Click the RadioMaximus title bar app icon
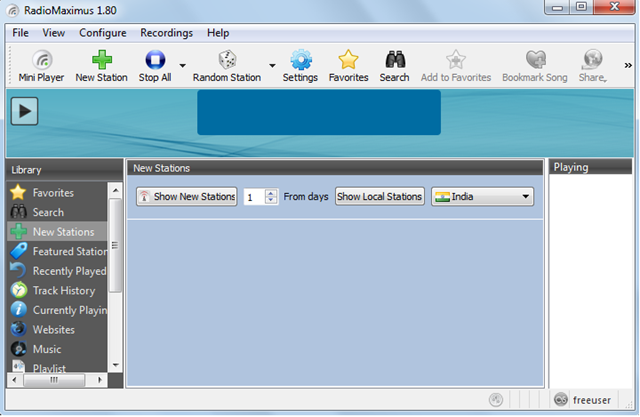Viewport: 640px width, 417px height. [13, 10]
